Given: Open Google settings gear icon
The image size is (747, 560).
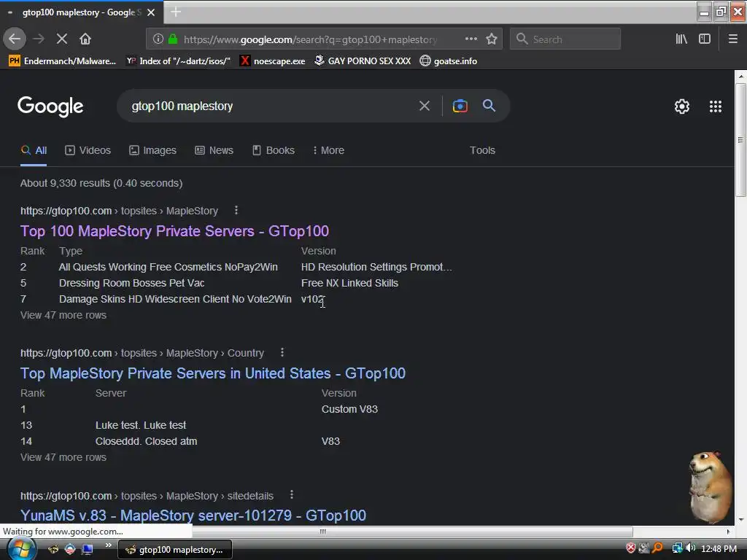Looking at the screenshot, I should pyautogui.click(x=682, y=106).
